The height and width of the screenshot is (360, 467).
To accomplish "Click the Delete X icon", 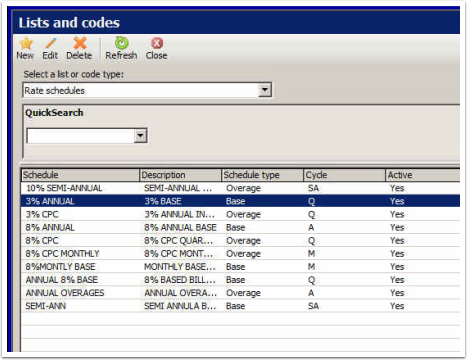I will [x=80, y=43].
